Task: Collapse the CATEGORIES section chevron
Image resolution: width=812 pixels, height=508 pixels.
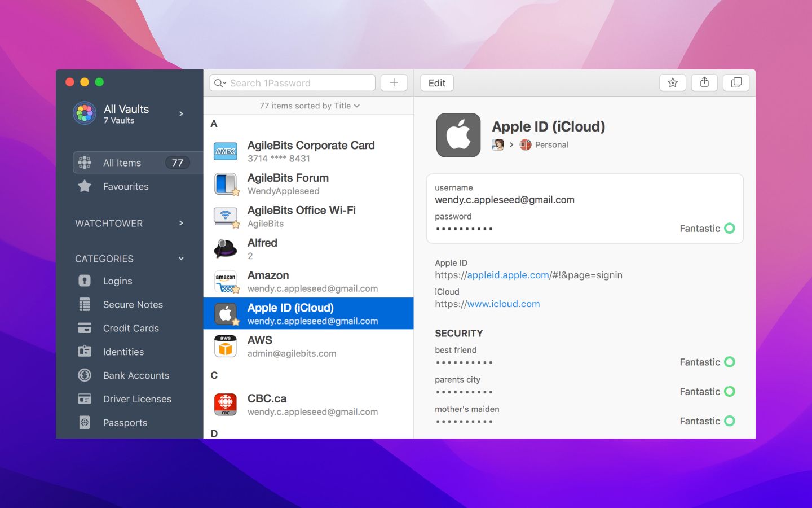Action: tap(181, 259)
